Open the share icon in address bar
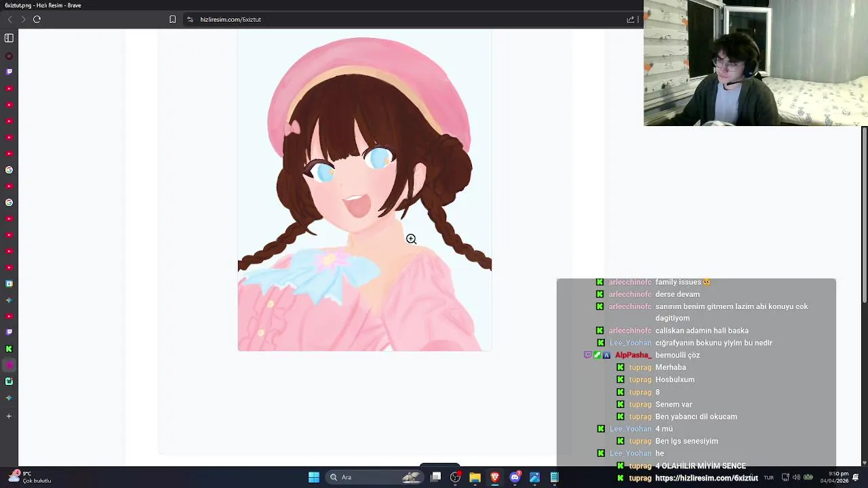The image size is (868, 488). coord(630,20)
